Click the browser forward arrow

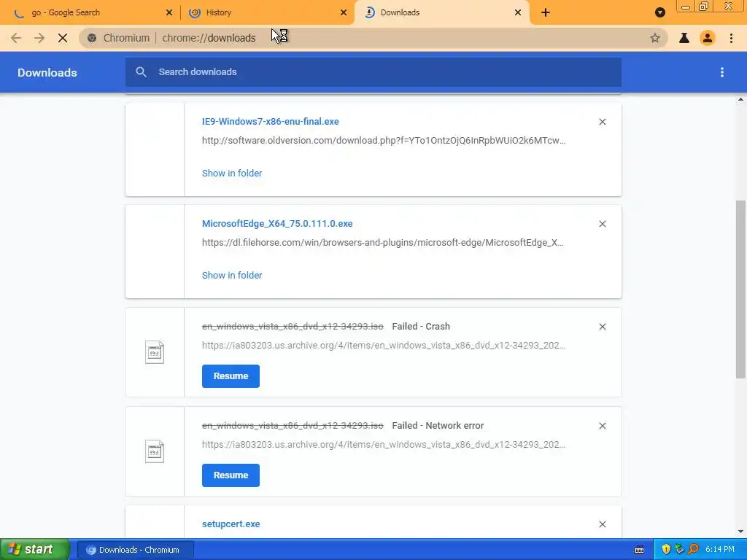point(39,38)
